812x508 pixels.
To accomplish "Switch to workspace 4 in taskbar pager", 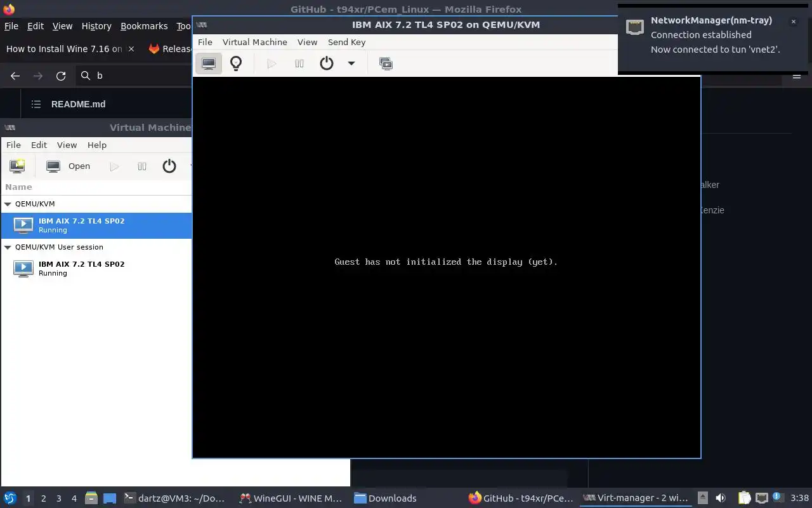I will (74, 498).
